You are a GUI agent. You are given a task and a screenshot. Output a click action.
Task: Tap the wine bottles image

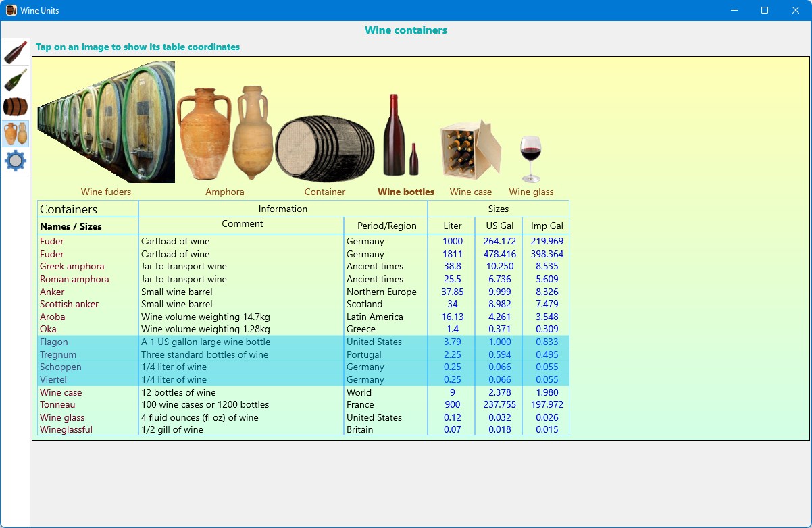click(x=401, y=135)
